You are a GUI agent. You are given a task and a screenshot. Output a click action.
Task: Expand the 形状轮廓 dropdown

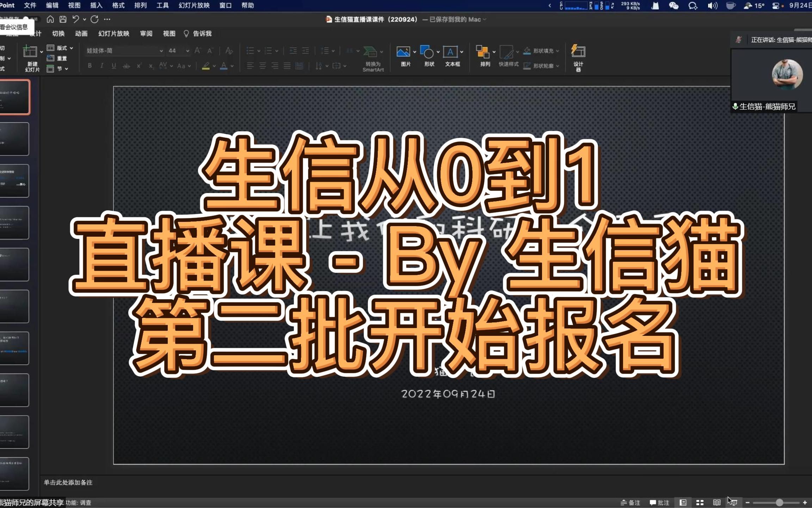558,66
